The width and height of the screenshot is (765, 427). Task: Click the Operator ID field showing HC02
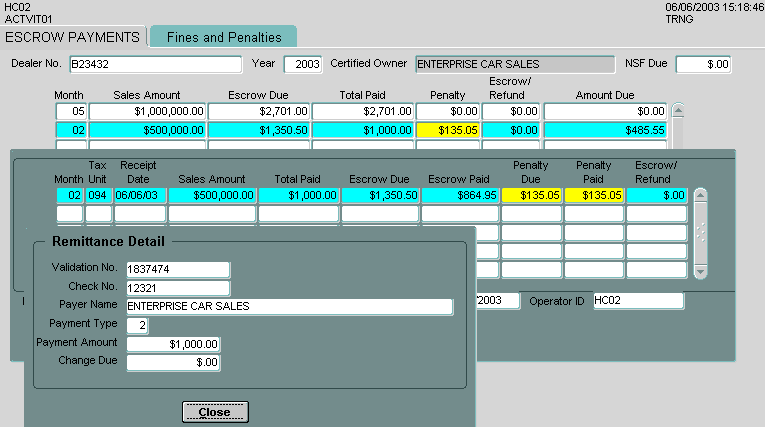[638, 301]
